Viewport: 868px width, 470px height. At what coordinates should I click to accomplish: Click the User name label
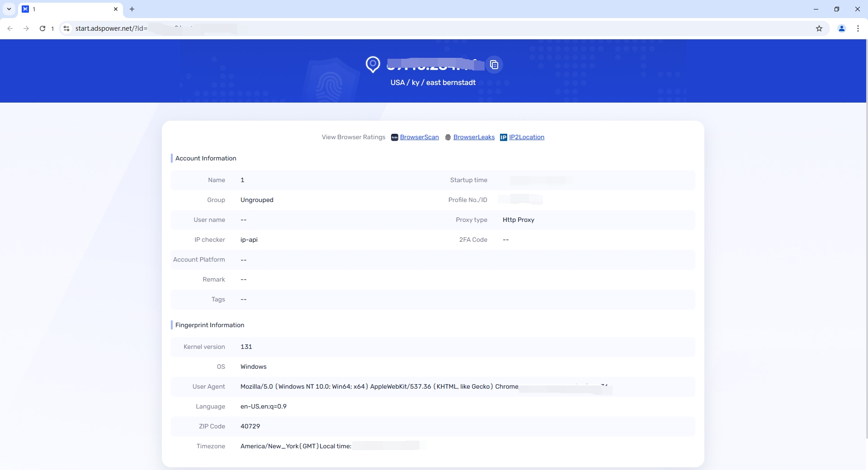pos(209,220)
